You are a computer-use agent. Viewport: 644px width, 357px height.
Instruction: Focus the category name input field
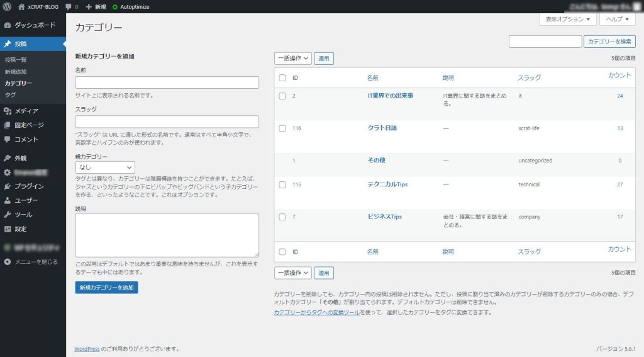tap(167, 82)
